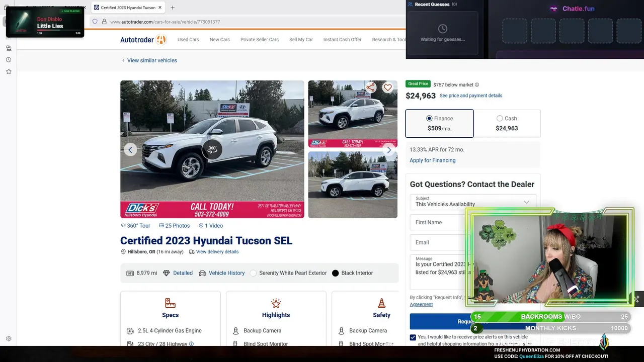Click the first empty Chatle letter box
Viewport: 644px width, 362px height.
click(x=515, y=31)
